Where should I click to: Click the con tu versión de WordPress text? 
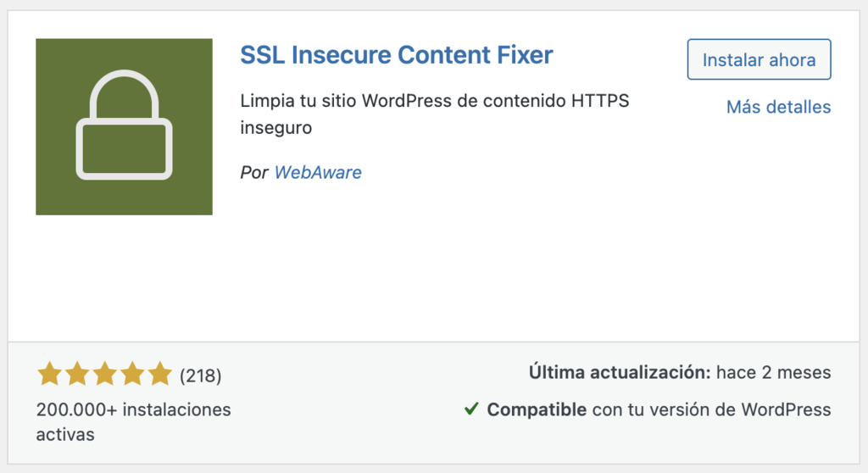[711, 409]
